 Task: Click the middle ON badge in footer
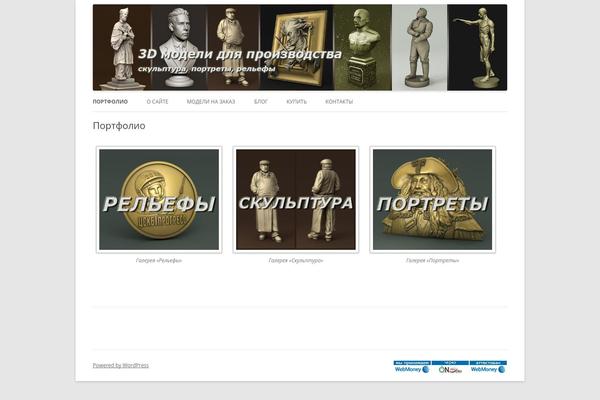pyautogui.click(x=450, y=367)
